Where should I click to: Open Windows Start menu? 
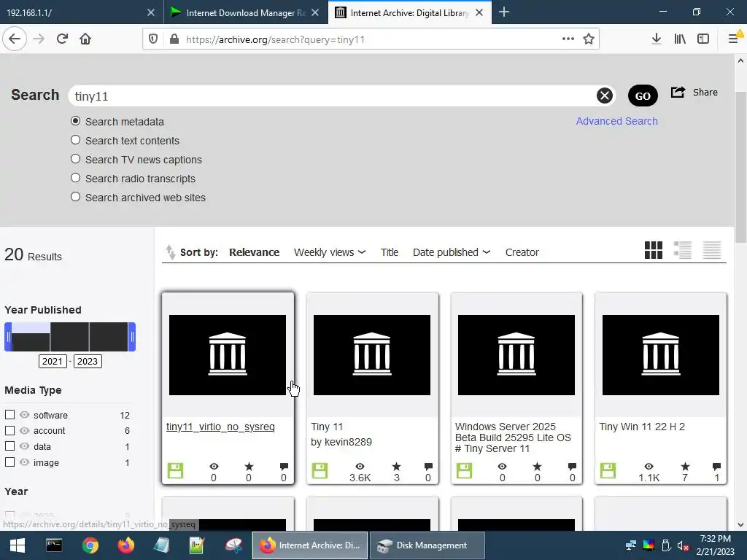(x=18, y=545)
